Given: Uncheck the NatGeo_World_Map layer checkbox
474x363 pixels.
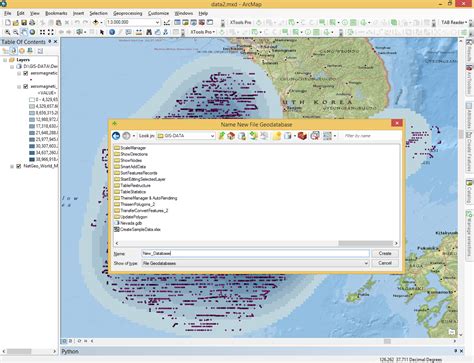Looking at the screenshot, I should click(x=19, y=166).
